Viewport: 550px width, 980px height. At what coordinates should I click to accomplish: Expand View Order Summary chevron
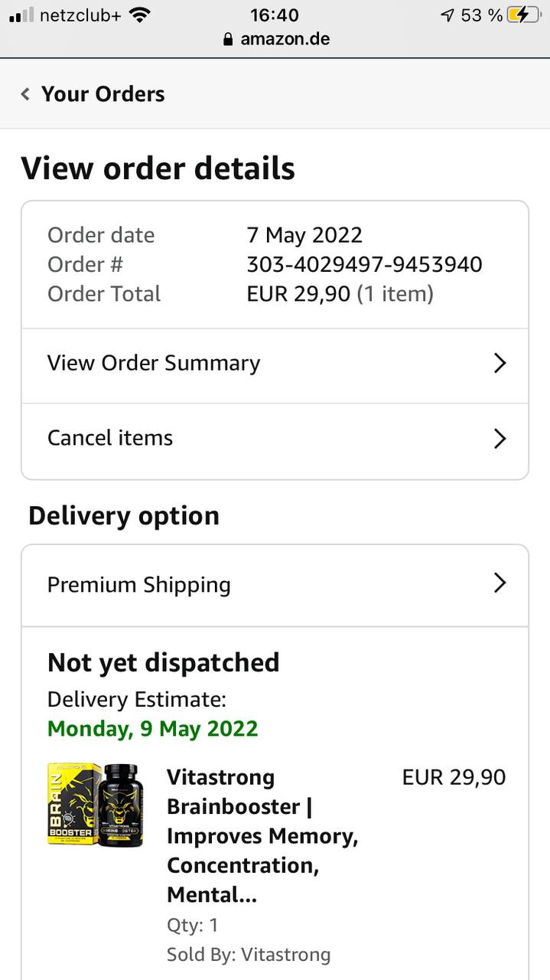pyautogui.click(x=500, y=363)
